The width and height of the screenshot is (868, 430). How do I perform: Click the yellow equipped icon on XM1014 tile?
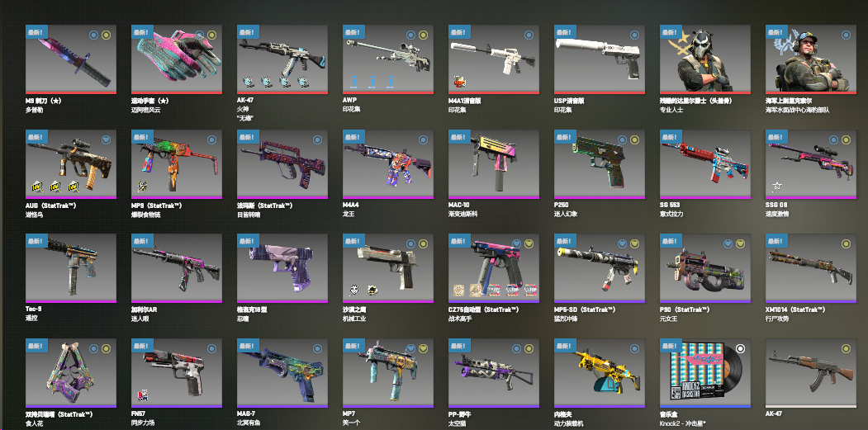(x=846, y=243)
